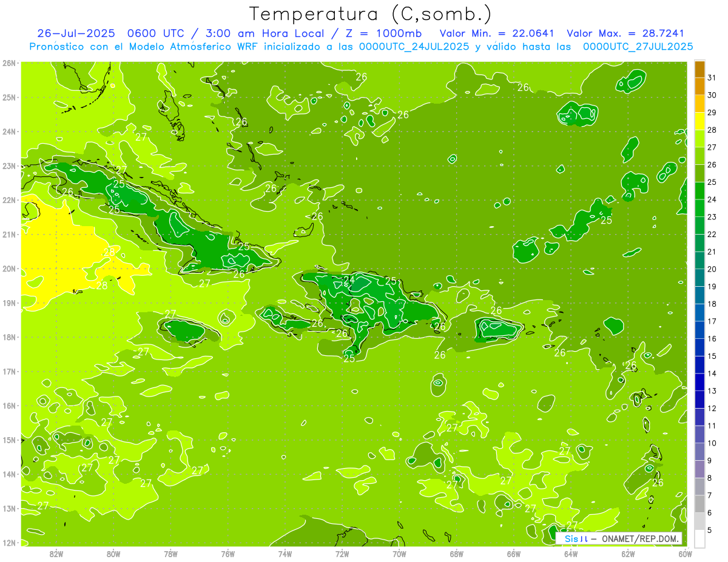This screenshot has height=562, width=728.
Task: Click the 66W longitude axis label
Action: [x=514, y=554]
